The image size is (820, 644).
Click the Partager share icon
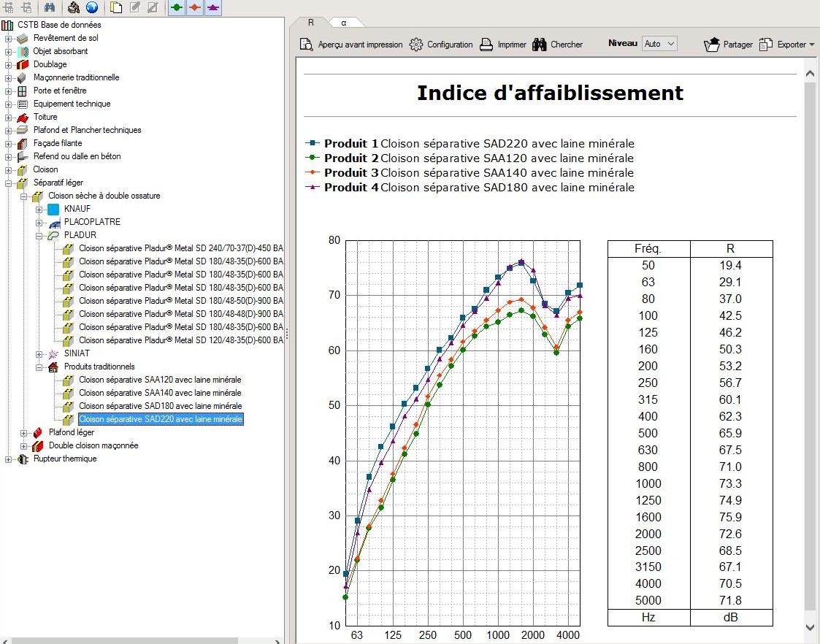coord(712,45)
